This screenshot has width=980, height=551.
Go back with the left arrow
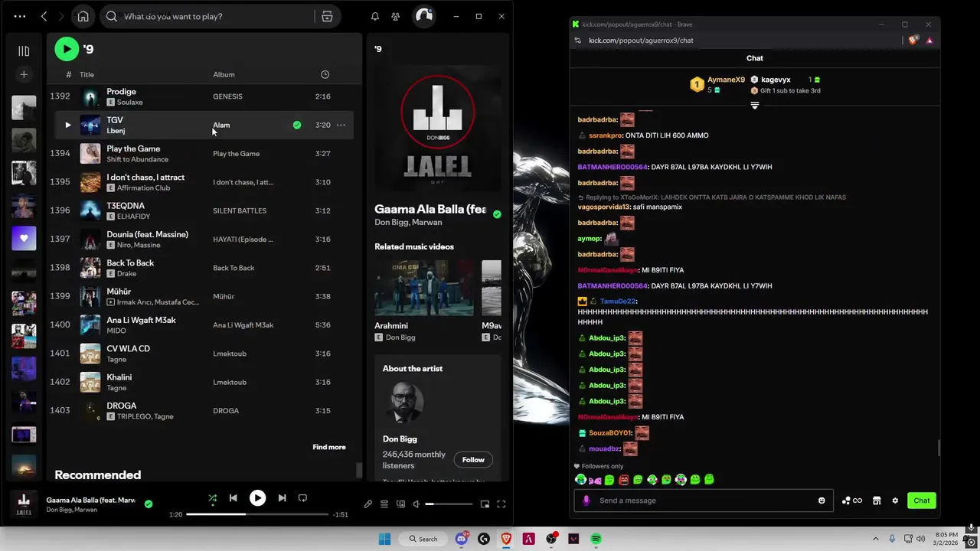click(44, 16)
